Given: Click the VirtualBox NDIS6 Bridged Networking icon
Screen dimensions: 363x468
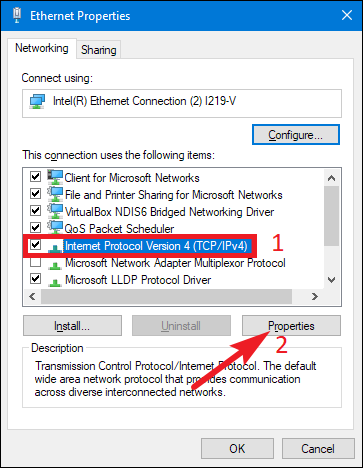Looking at the screenshot, I should tap(55, 211).
